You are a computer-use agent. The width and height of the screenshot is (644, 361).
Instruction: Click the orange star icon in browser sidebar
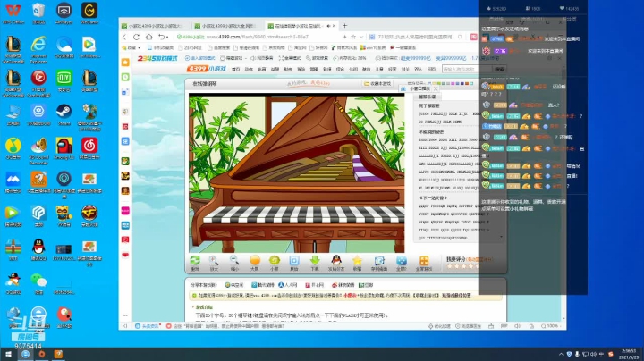click(125, 63)
